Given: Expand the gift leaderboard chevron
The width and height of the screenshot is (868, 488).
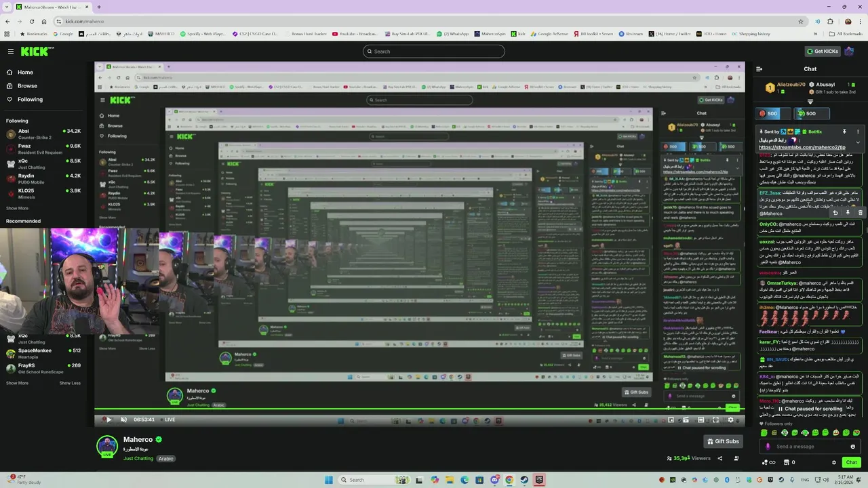Looking at the screenshot, I should tap(810, 102).
